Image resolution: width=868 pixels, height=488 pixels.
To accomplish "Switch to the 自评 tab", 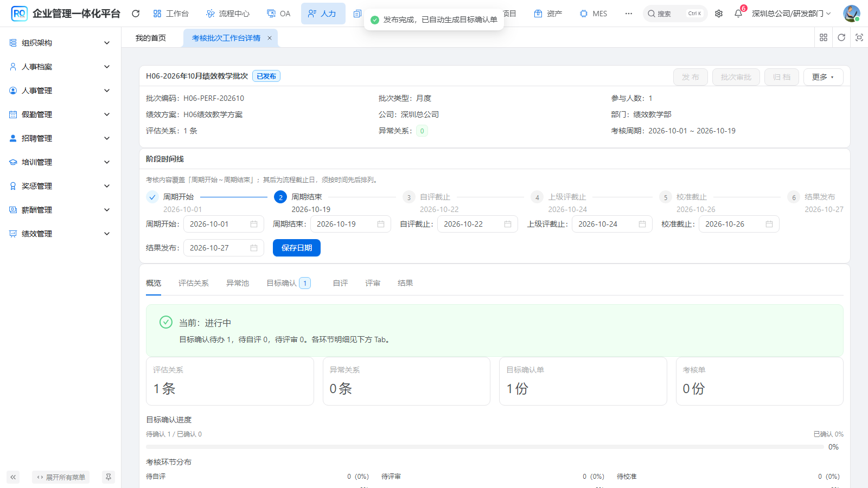I will (340, 283).
